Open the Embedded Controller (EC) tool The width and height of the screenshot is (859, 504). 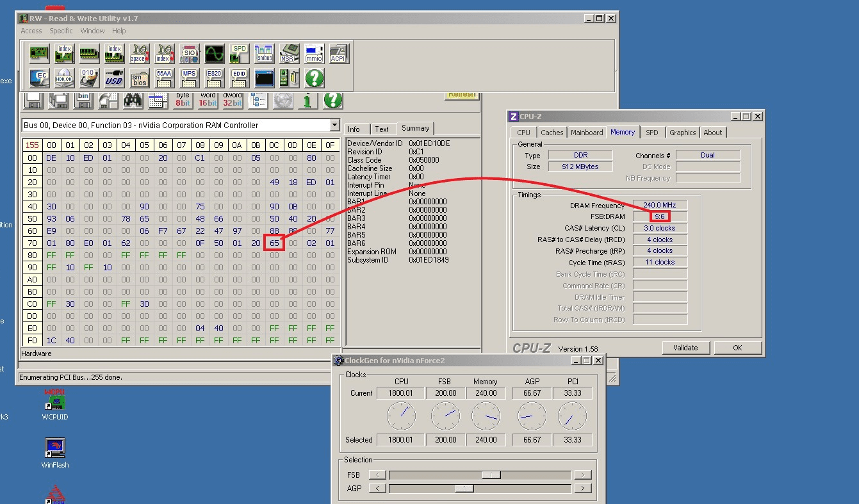40,78
